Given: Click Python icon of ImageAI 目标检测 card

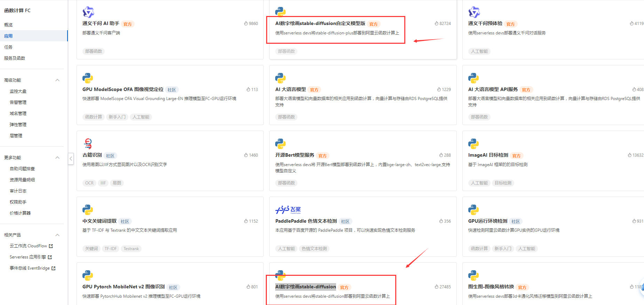Looking at the screenshot, I should tap(474, 144).
